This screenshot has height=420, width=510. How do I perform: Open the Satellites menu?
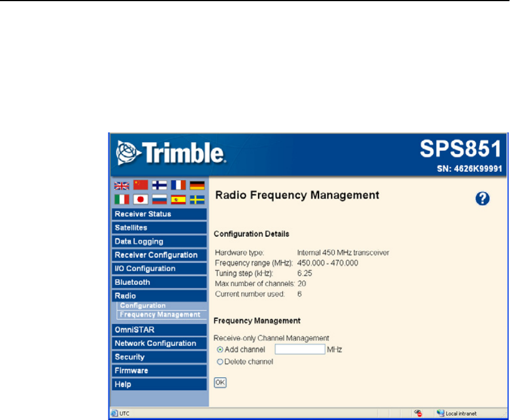click(159, 228)
